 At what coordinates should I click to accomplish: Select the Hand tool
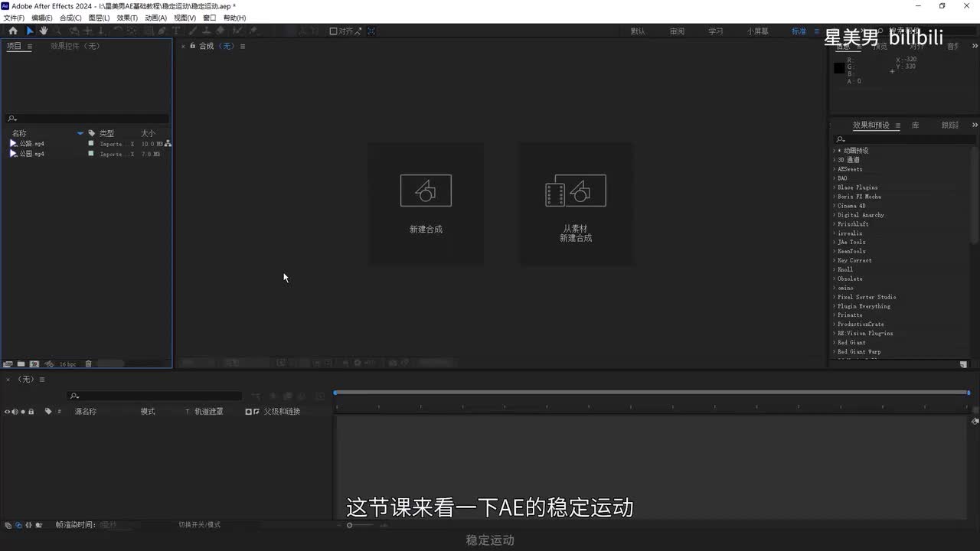point(44,31)
